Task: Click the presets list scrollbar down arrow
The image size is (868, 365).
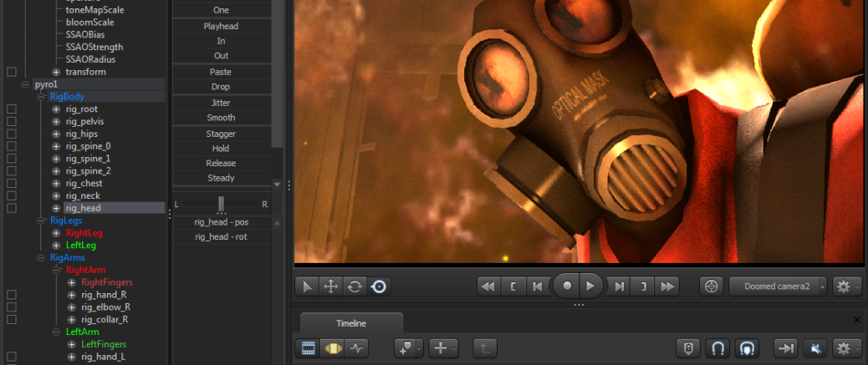Action: click(x=278, y=184)
